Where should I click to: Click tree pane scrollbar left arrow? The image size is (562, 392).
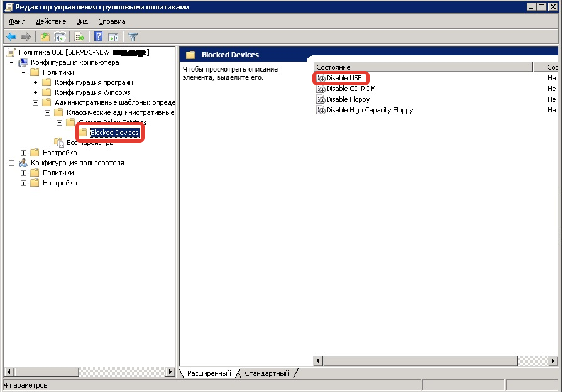9,372
